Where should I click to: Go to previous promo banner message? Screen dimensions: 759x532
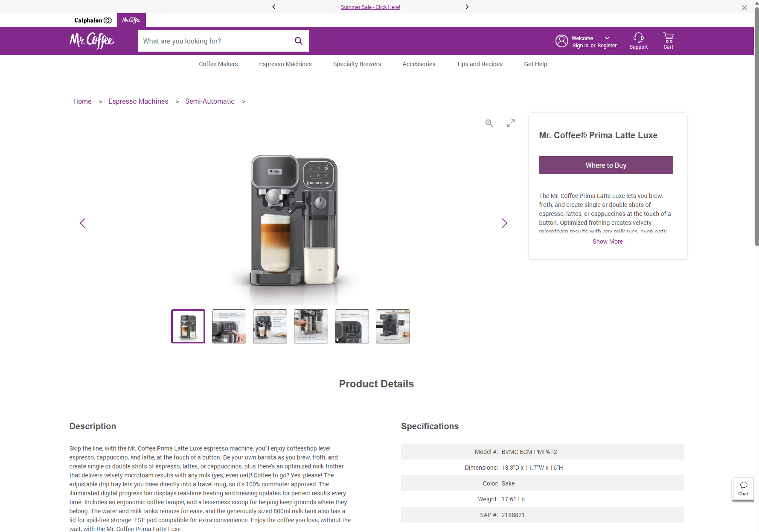[x=274, y=6]
